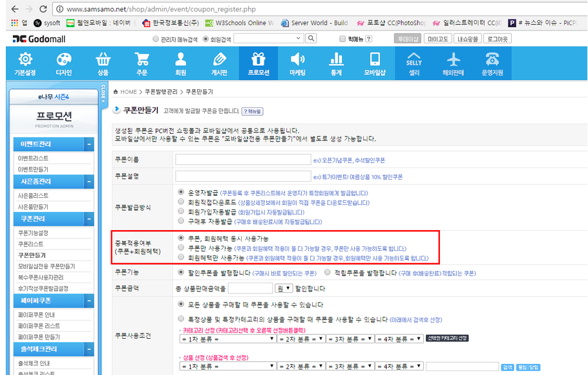Toggle the 퀵메뉴 checkbox

tap(342, 39)
